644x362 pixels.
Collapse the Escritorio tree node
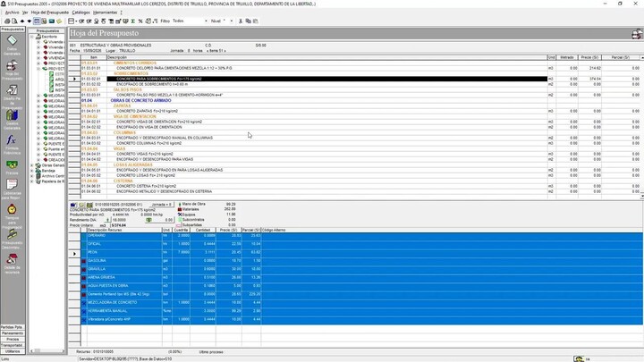tap(32, 37)
